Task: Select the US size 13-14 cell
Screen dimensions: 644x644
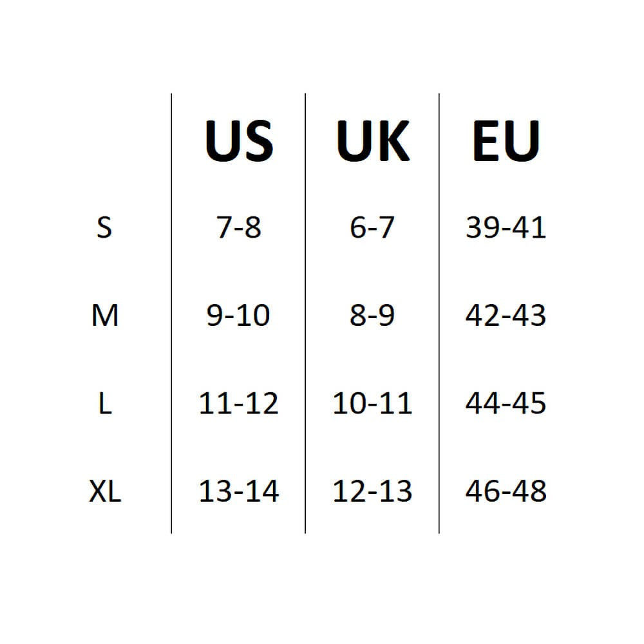Action: click(239, 492)
